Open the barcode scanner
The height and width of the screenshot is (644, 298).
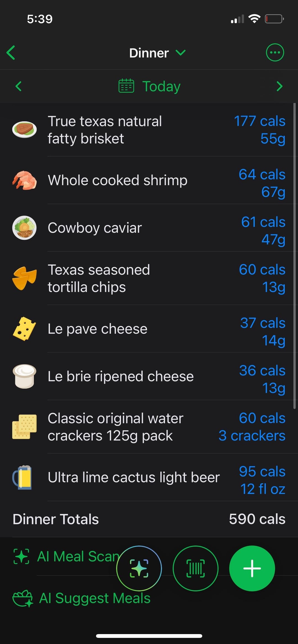pos(195,568)
